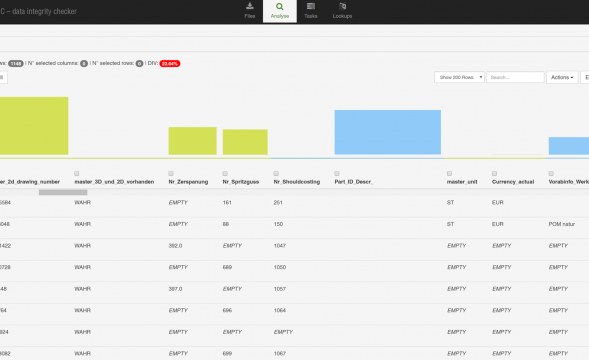Click the Part_ID_Descr_ blue histogram bar
This screenshot has width=589, height=360.
click(388, 132)
